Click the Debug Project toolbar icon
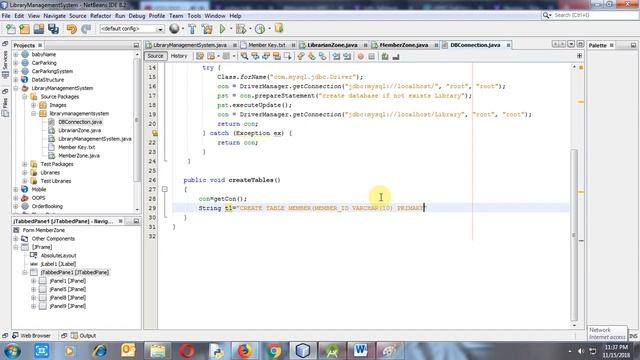Screen dimensions: 640x360 [x=241, y=29]
